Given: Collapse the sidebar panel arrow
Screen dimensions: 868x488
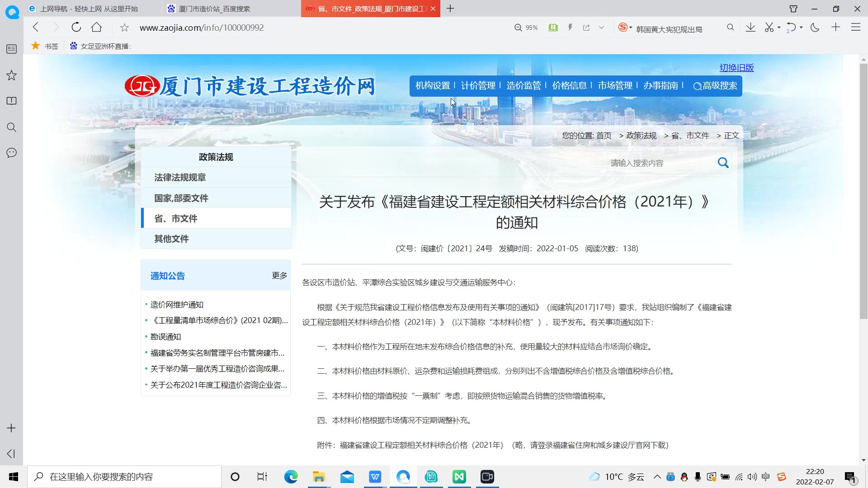Looking at the screenshot, I should click(x=11, y=454).
